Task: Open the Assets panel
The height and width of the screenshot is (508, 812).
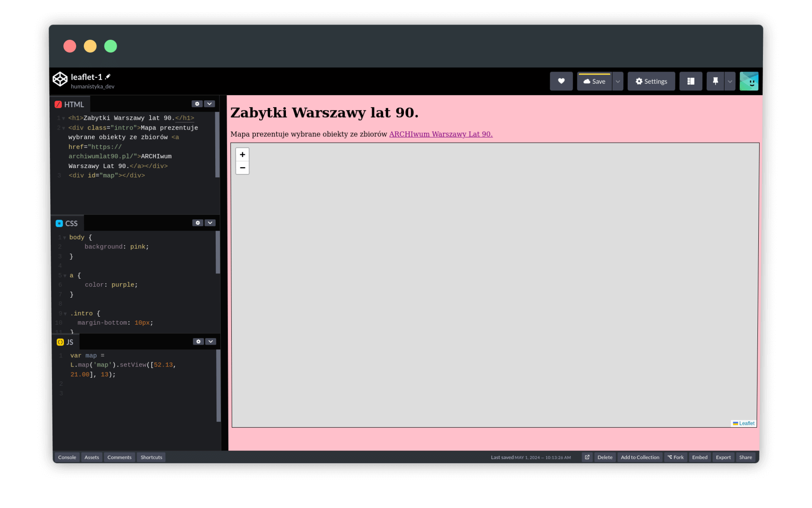Action: [x=91, y=457]
